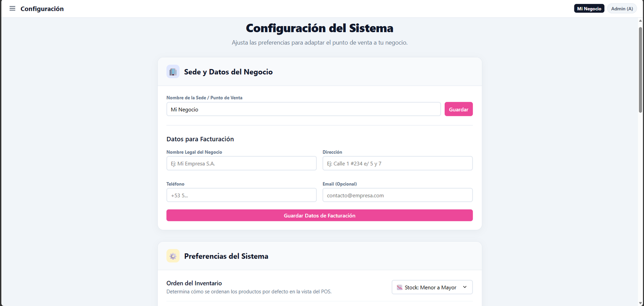Click the Orden del Inventario label
Image resolution: width=644 pixels, height=306 pixels.
194,283
